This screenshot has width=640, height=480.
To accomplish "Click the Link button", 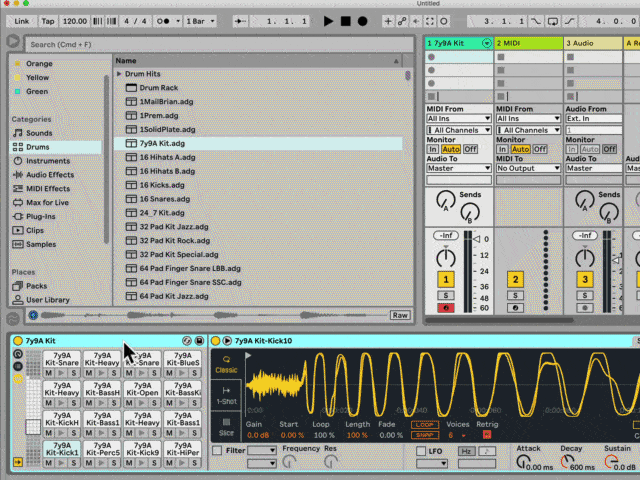I will (22, 21).
